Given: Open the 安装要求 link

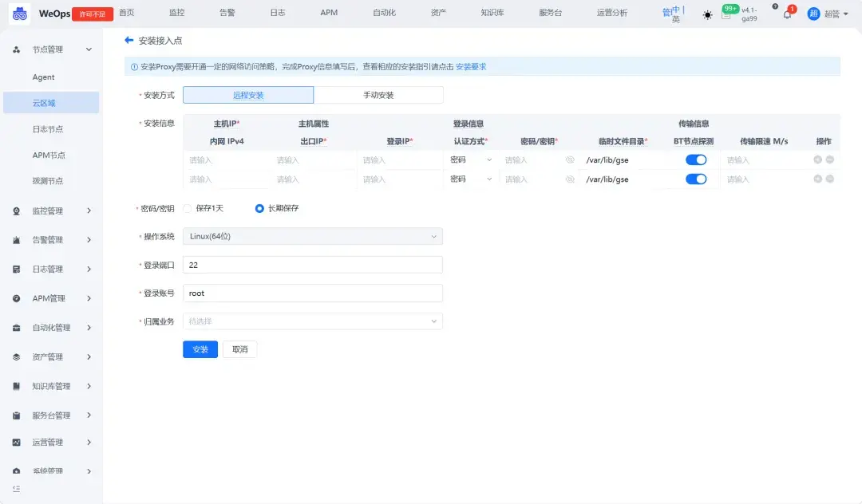Looking at the screenshot, I should coord(471,66).
